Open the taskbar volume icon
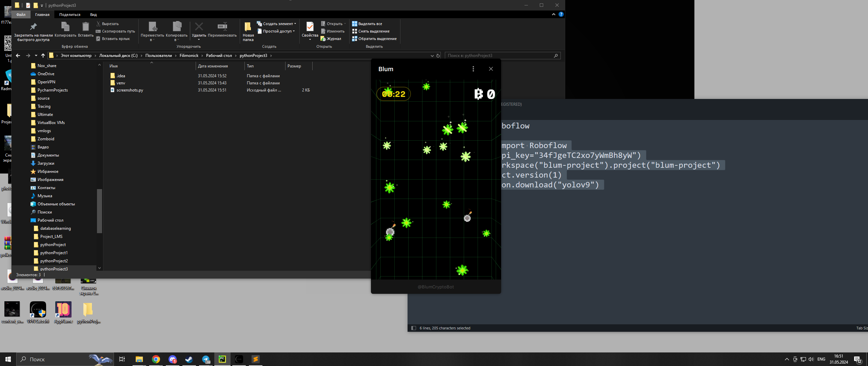 [x=811, y=359]
